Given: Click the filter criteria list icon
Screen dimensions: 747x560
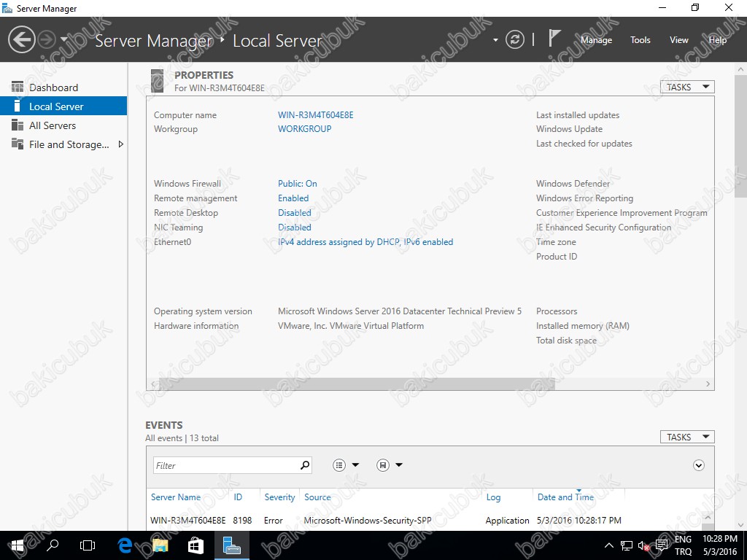Looking at the screenshot, I should (338, 465).
